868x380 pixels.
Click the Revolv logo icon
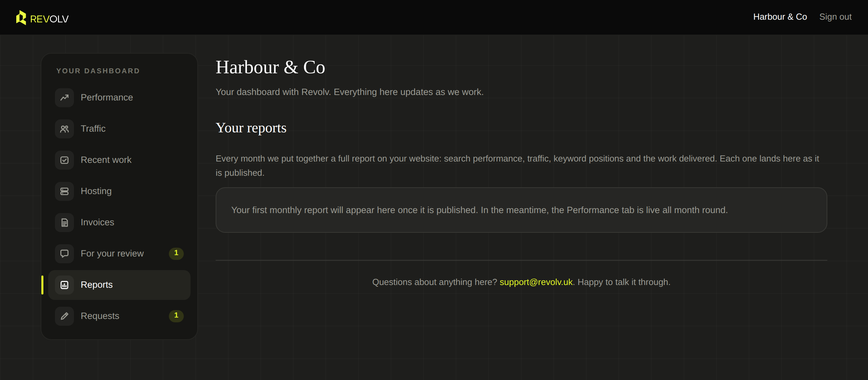tap(21, 18)
